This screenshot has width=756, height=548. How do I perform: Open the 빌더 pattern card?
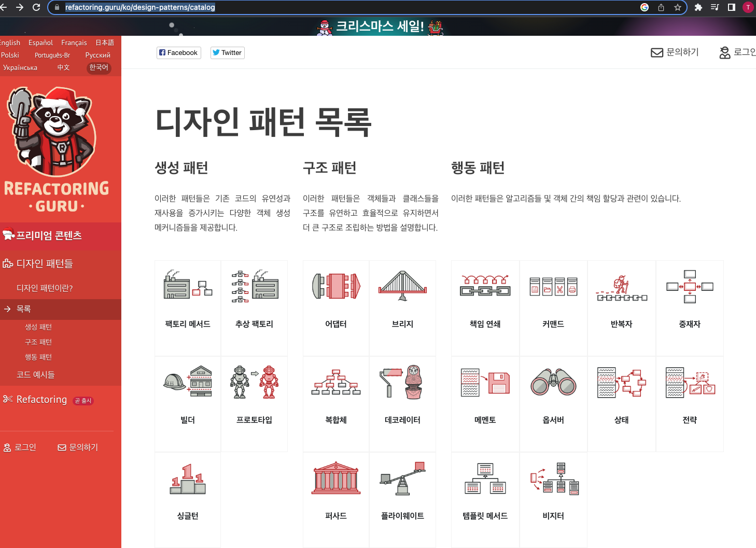pyautogui.click(x=188, y=404)
